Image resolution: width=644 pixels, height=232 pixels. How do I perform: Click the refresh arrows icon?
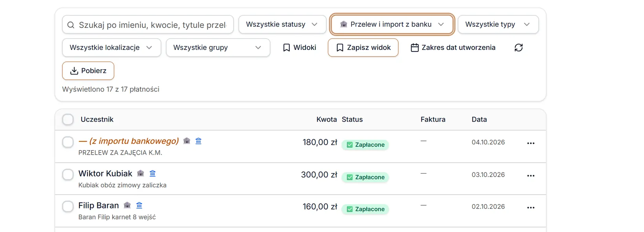(x=519, y=47)
